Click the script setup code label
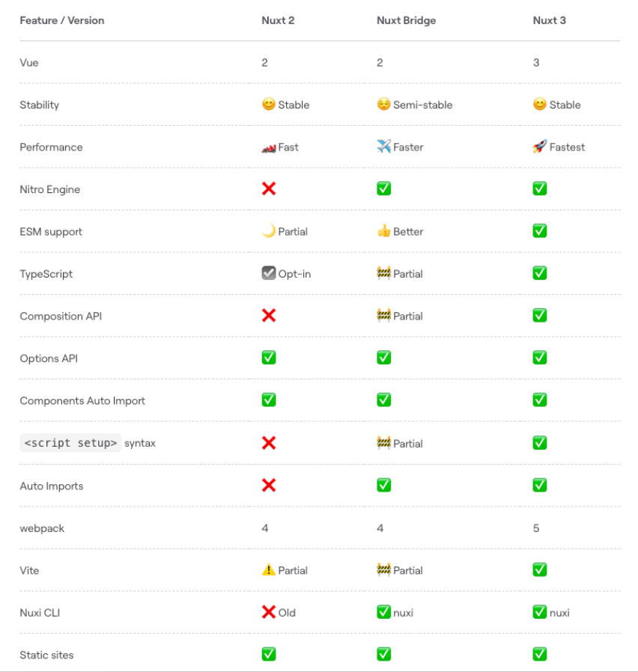638x672 pixels. [x=70, y=443]
